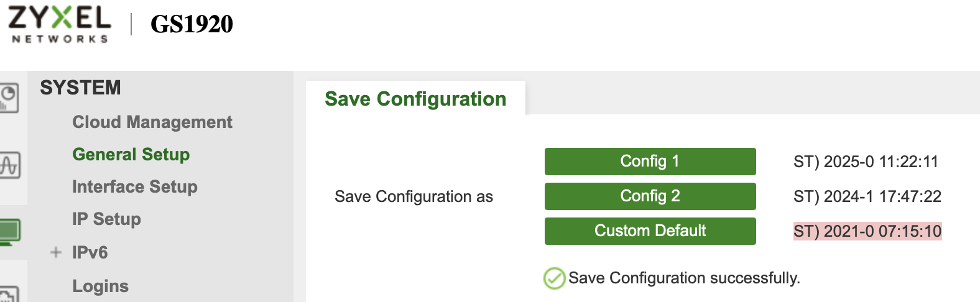The image size is (980, 302).
Task: Click the SYSTEM section heading
Action: [80, 88]
